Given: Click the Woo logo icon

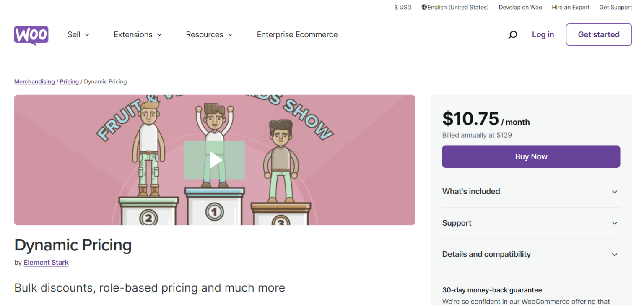Looking at the screenshot, I should click(x=31, y=35).
